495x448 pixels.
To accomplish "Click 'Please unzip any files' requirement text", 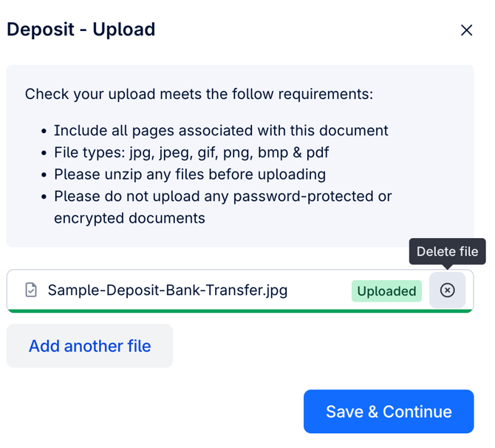I will point(190,174).
